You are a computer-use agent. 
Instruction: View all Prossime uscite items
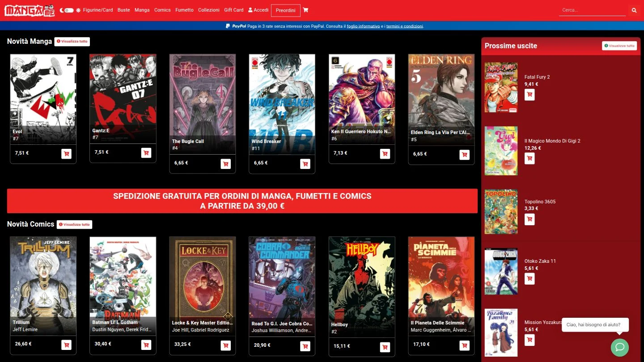pyautogui.click(x=619, y=46)
